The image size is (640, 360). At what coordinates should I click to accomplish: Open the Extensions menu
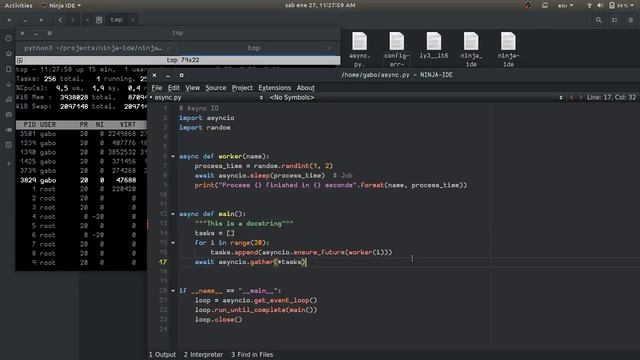click(274, 88)
